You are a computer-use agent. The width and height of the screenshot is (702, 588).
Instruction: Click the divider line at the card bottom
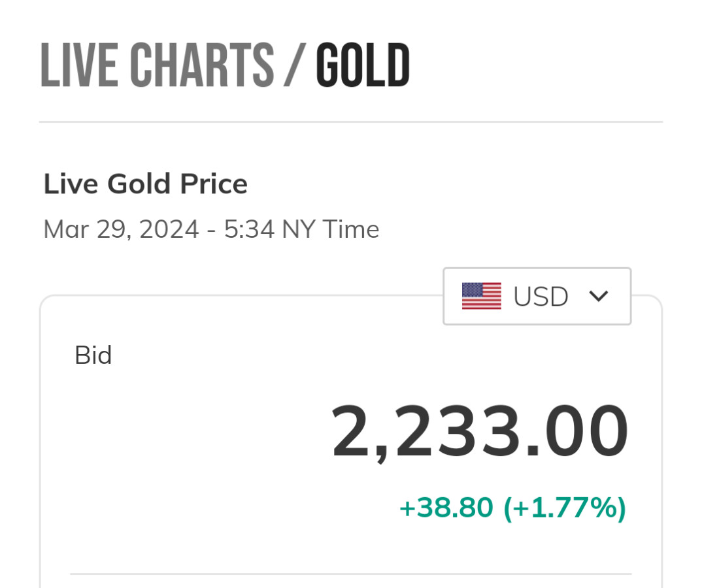[x=350, y=574]
